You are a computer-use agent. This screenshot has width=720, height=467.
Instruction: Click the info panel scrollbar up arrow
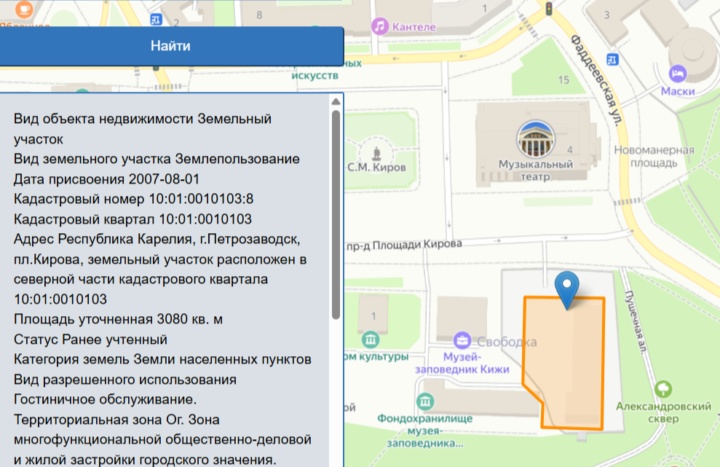pos(336,101)
